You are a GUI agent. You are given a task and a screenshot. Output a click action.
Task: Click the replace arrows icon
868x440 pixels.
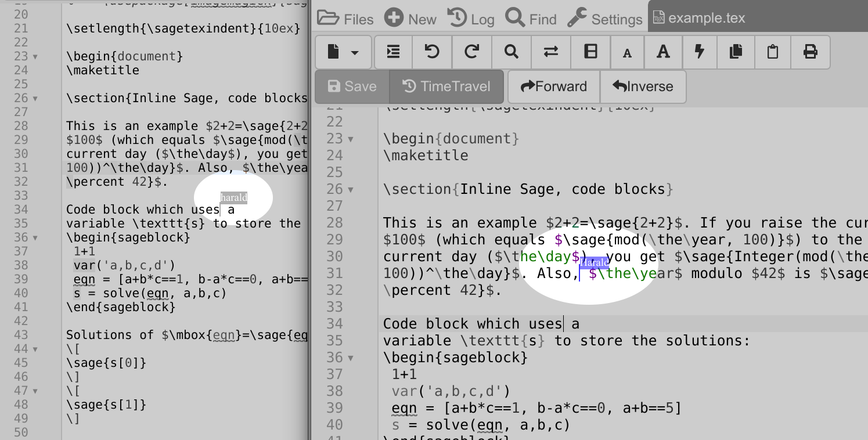[x=550, y=52]
